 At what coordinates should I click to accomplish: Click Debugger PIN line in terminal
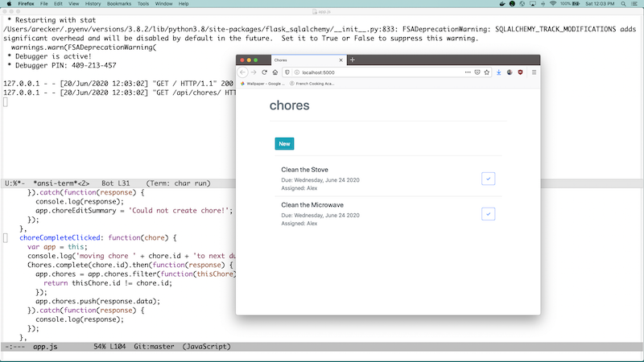(x=62, y=65)
